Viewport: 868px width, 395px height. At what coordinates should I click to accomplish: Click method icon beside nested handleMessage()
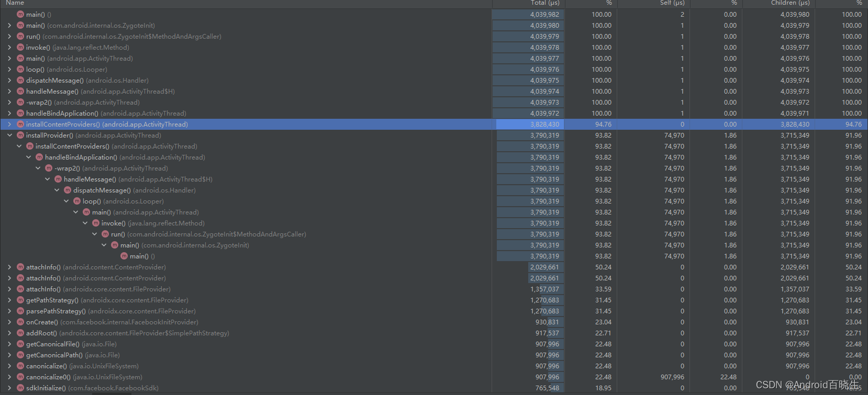(58, 179)
